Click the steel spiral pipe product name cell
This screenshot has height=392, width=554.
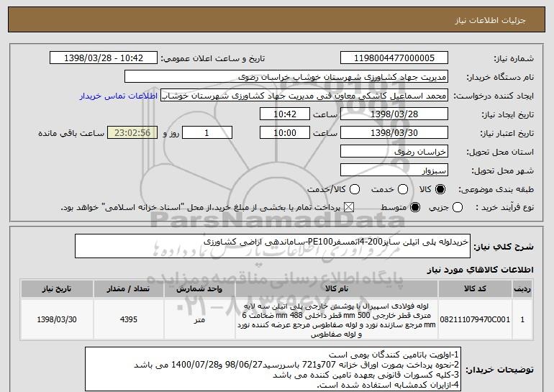click(x=337, y=319)
